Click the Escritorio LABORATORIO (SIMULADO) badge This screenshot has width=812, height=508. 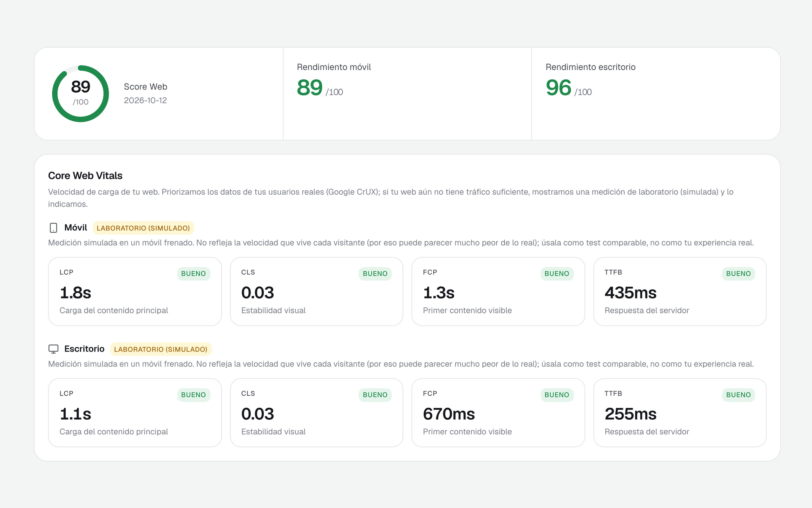(x=161, y=349)
